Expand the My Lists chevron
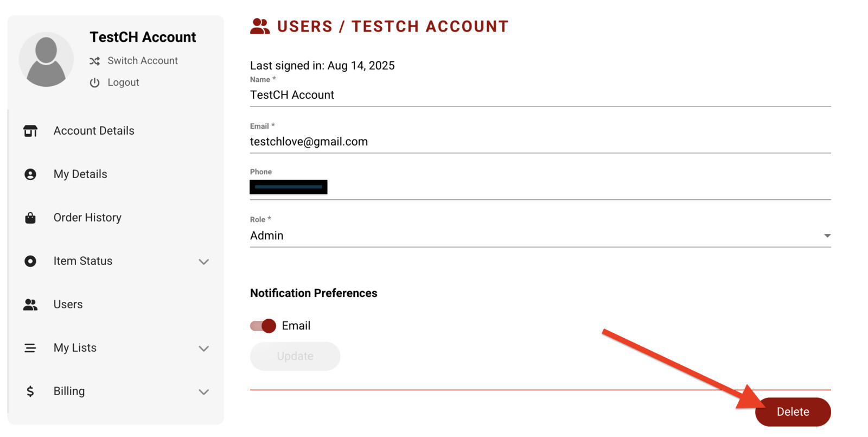868x437 pixels. tap(203, 349)
